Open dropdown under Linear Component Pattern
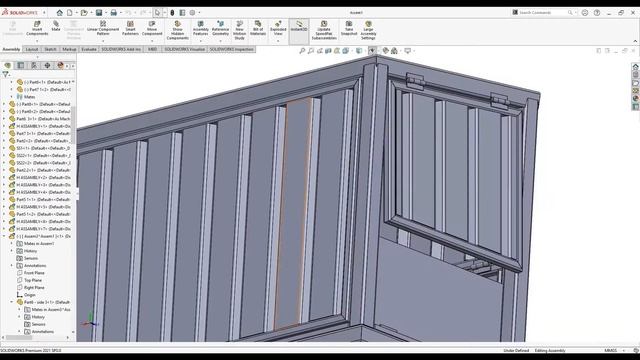Image resolution: width=640 pixels, height=360 pixels. [103, 41]
